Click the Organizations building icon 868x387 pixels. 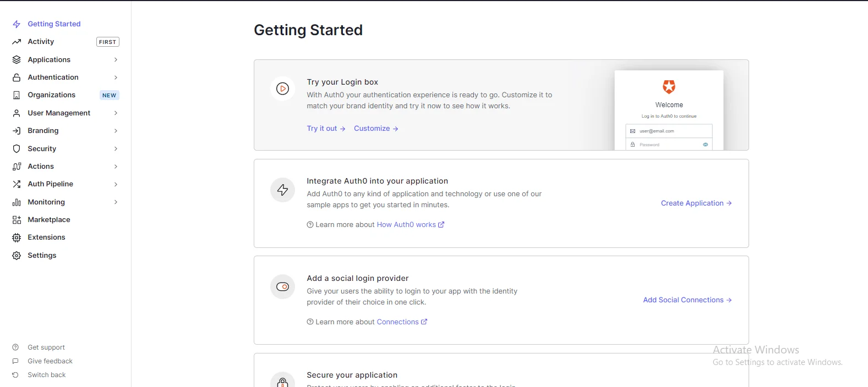[x=17, y=95]
